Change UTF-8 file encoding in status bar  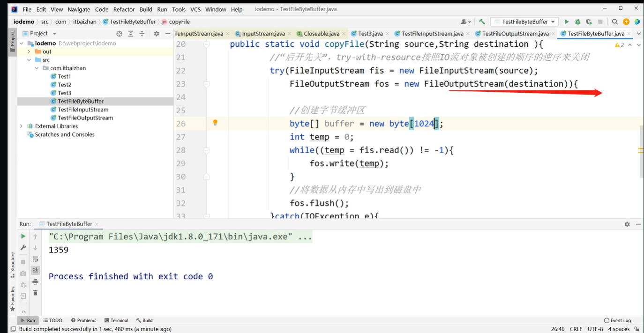click(x=595, y=329)
